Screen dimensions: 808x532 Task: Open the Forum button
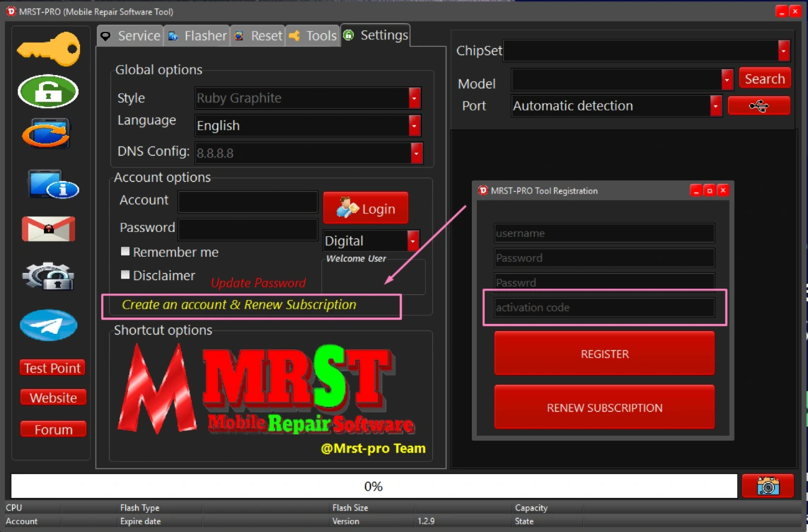(53, 429)
